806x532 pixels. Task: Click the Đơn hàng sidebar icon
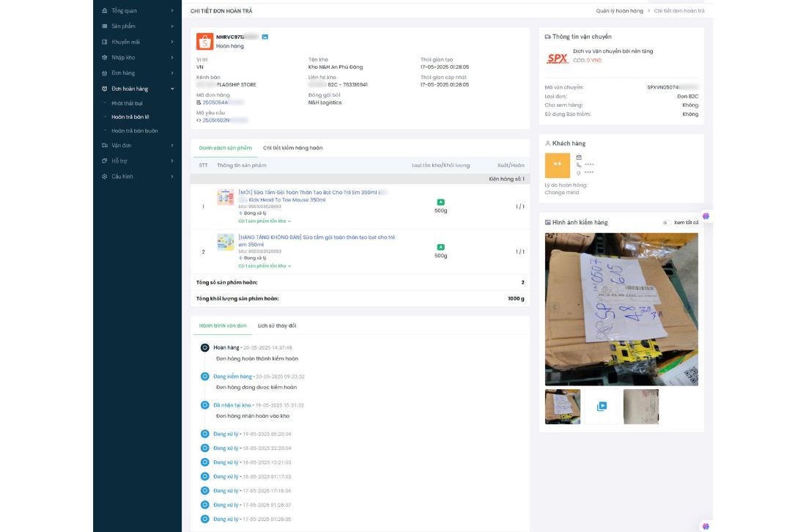coord(105,73)
